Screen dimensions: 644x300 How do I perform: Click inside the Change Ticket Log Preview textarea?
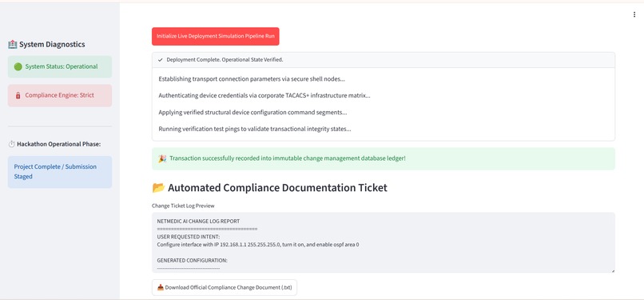point(384,242)
